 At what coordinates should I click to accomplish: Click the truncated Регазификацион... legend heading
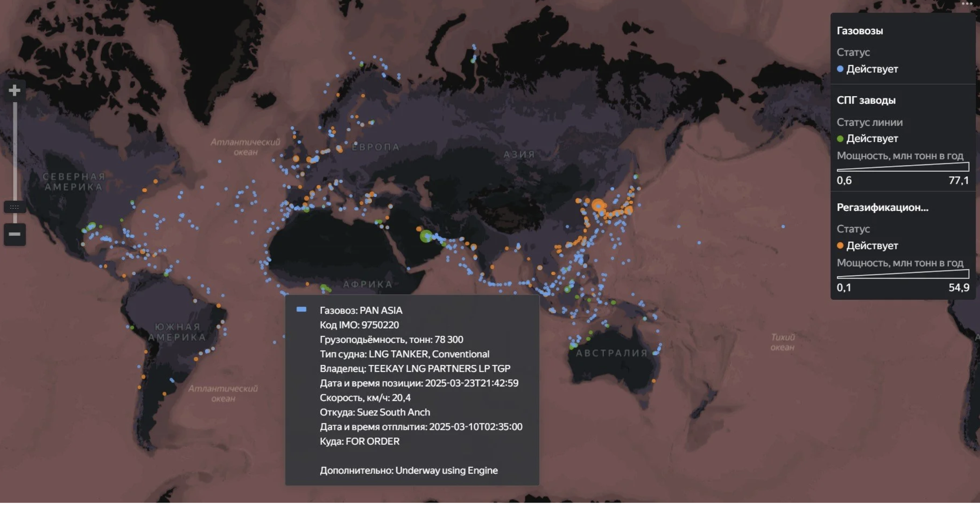[882, 208]
